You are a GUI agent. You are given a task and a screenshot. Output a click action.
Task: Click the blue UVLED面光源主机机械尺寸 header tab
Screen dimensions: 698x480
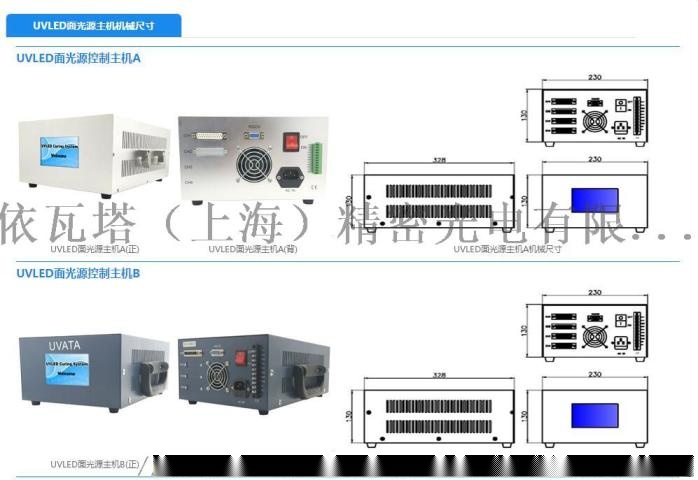tap(93, 25)
